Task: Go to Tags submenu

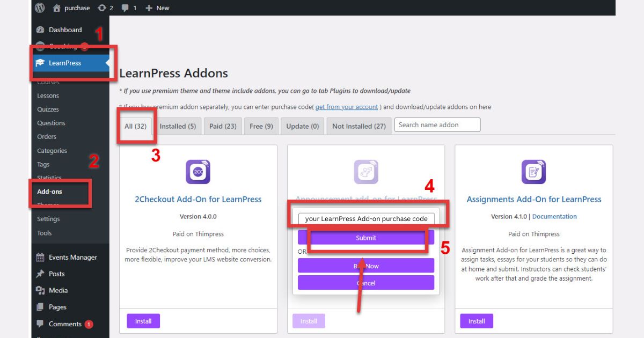Action: [43, 165]
